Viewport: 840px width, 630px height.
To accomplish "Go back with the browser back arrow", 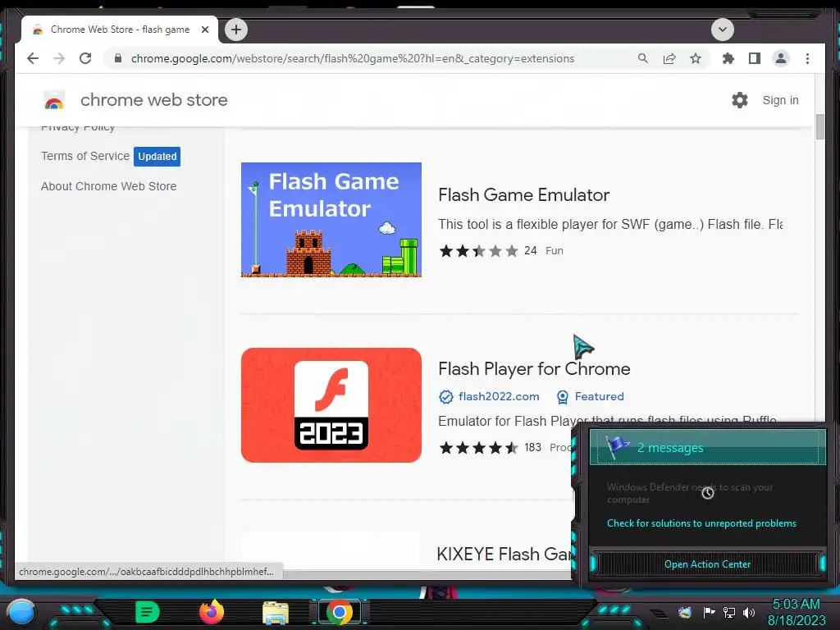I will (33, 58).
